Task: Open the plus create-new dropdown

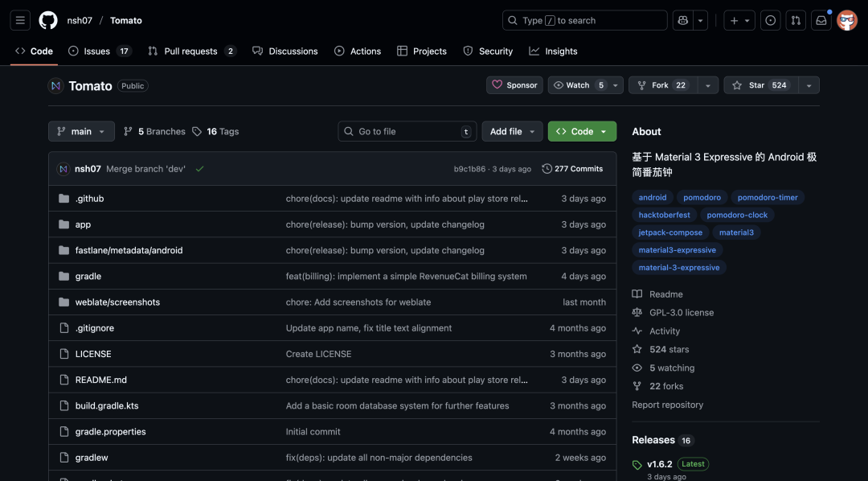Action: coord(739,20)
